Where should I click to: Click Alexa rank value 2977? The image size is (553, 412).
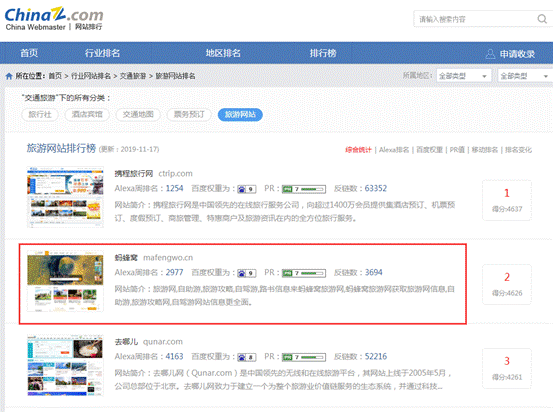pyautogui.click(x=175, y=272)
